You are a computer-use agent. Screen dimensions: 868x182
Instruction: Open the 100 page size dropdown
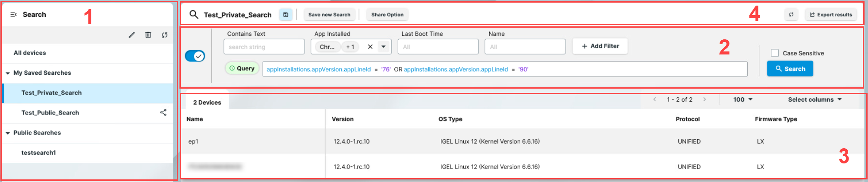[x=743, y=99]
